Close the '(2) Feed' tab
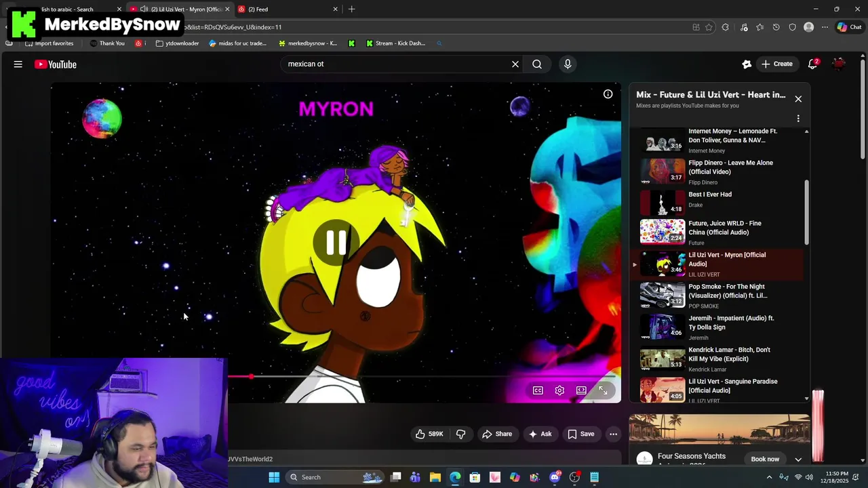Viewport: 868px width, 488px height. (335, 9)
